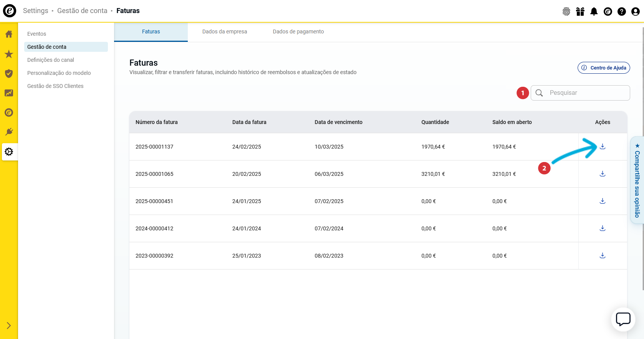Click the gift icon in header

tap(580, 12)
